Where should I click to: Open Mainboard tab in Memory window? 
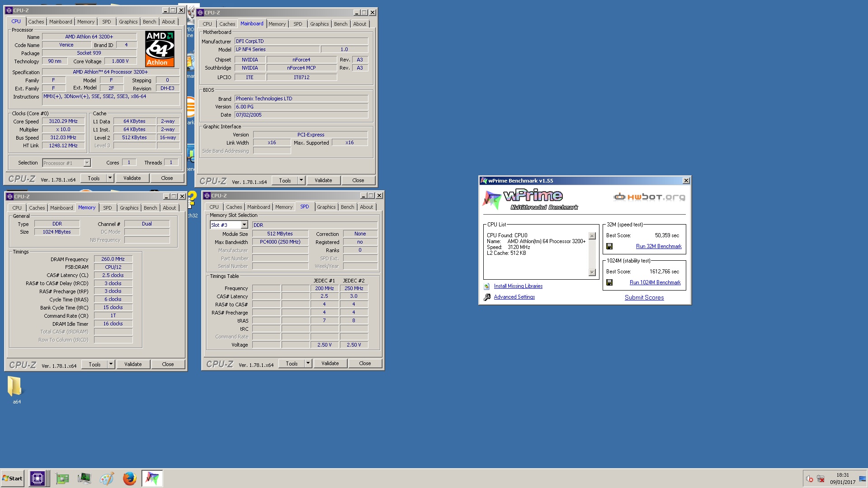[x=61, y=208]
